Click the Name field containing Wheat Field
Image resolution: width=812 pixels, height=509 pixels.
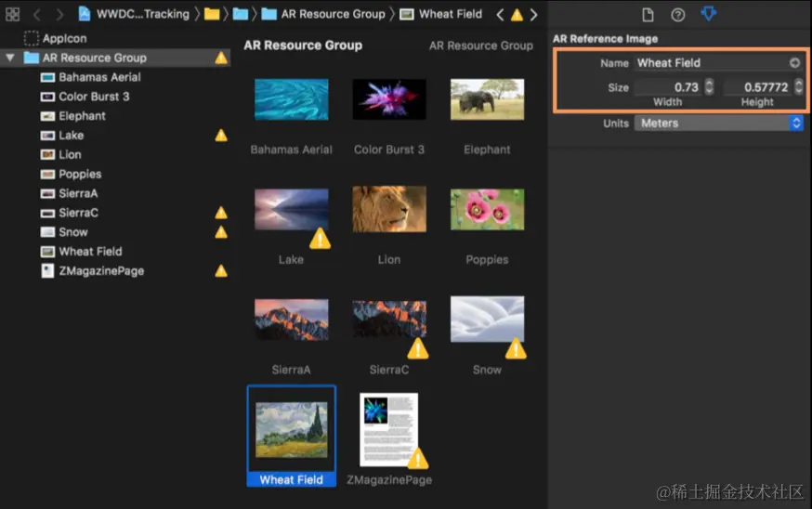pos(718,62)
